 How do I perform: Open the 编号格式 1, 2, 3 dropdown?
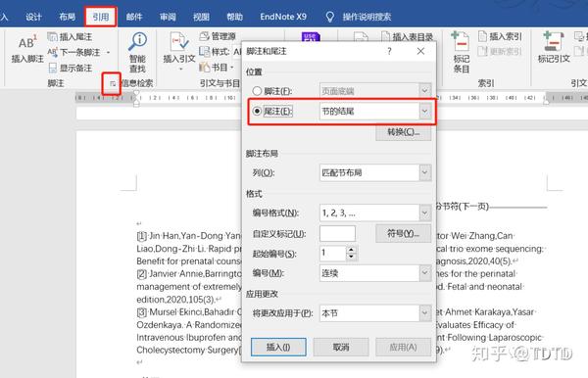click(424, 213)
